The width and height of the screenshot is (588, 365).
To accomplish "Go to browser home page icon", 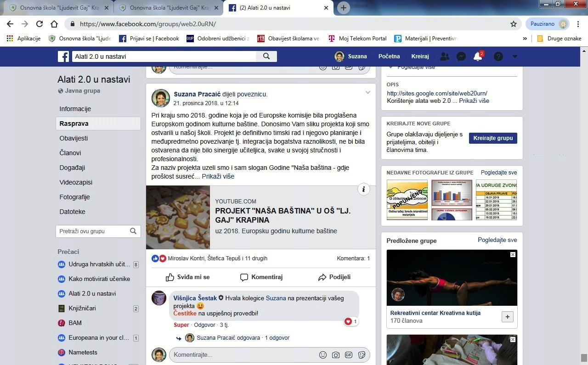I will coord(54,24).
